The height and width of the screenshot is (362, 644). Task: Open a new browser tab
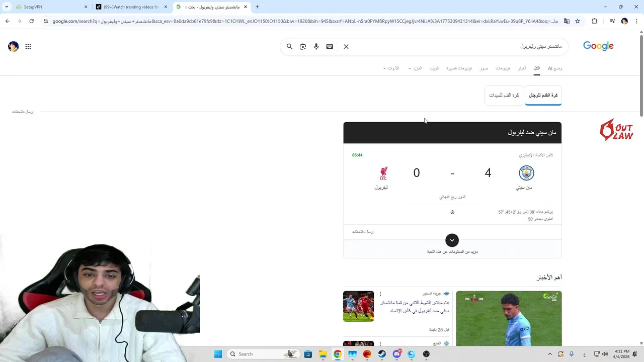pyautogui.click(x=258, y=7)
